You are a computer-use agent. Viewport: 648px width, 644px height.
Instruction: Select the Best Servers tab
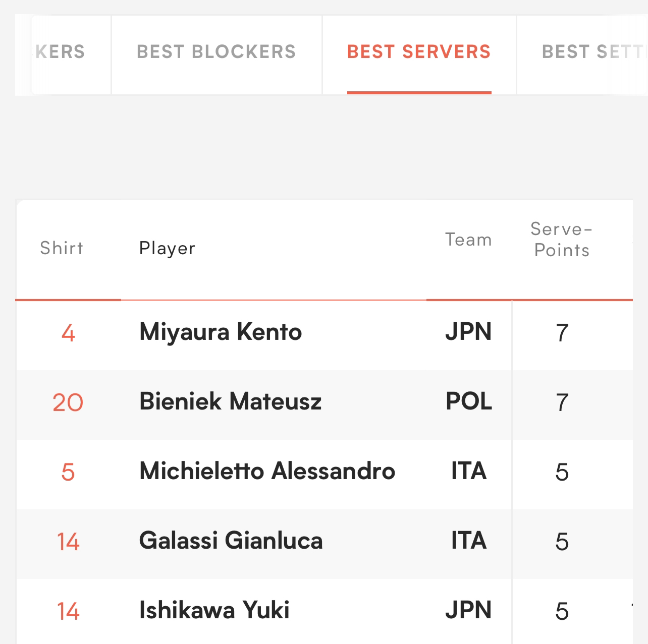419,52
